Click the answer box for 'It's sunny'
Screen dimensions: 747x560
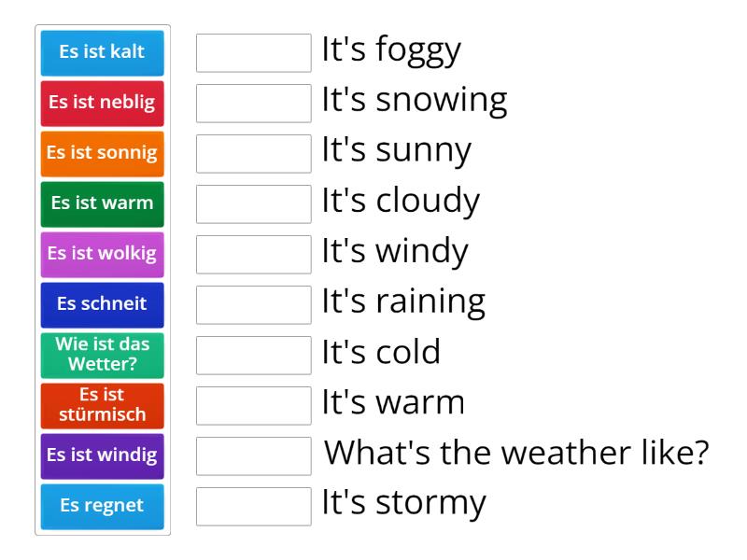(254, 154)
